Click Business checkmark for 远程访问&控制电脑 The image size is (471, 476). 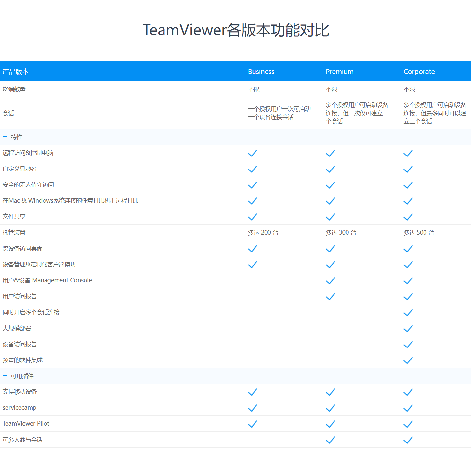[253, 153]
